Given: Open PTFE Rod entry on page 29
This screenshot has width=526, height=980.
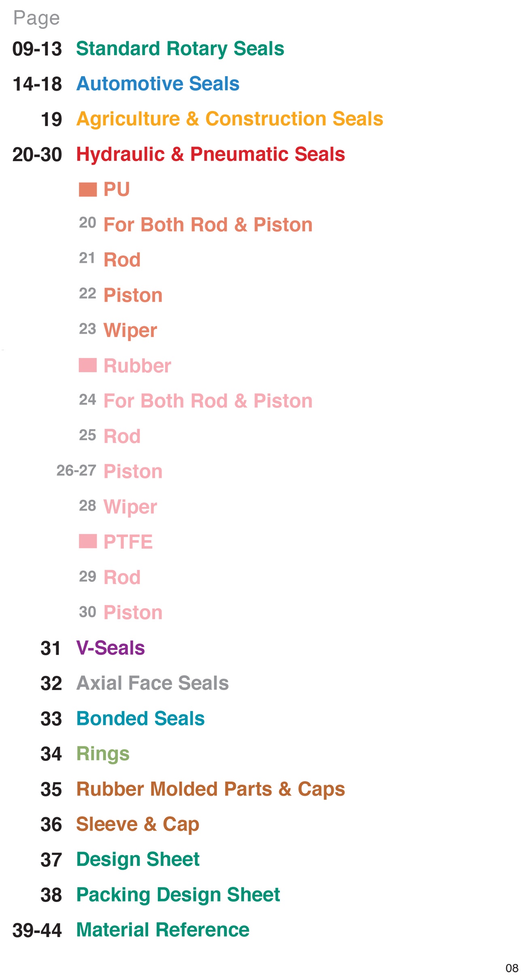Looking at the screenshot, I should point(122,577).
